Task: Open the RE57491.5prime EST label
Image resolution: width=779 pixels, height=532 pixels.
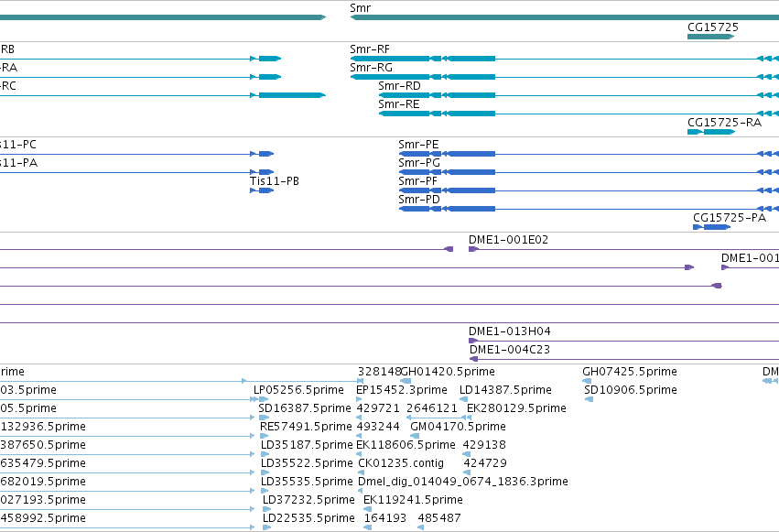Action: click(x=306, y=427)
